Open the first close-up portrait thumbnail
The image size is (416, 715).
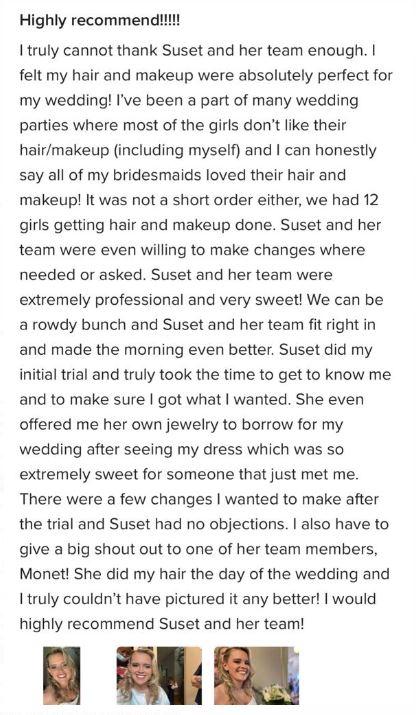pos(62,675)
